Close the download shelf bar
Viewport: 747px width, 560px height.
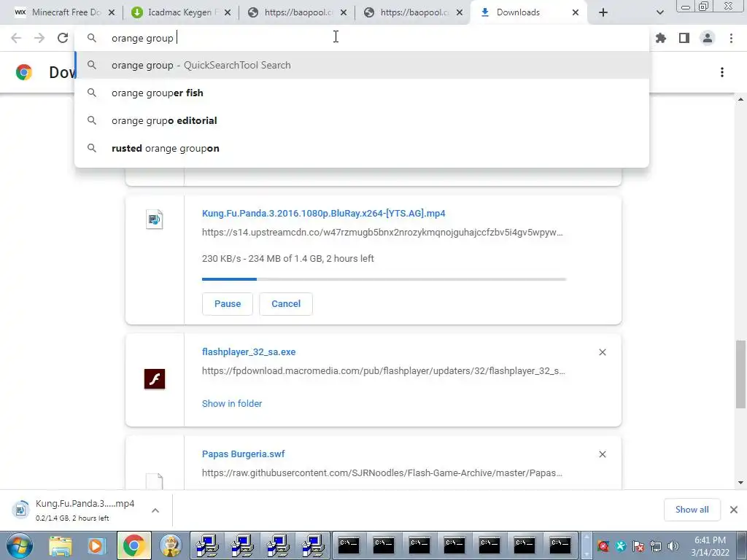click(734, 510)
